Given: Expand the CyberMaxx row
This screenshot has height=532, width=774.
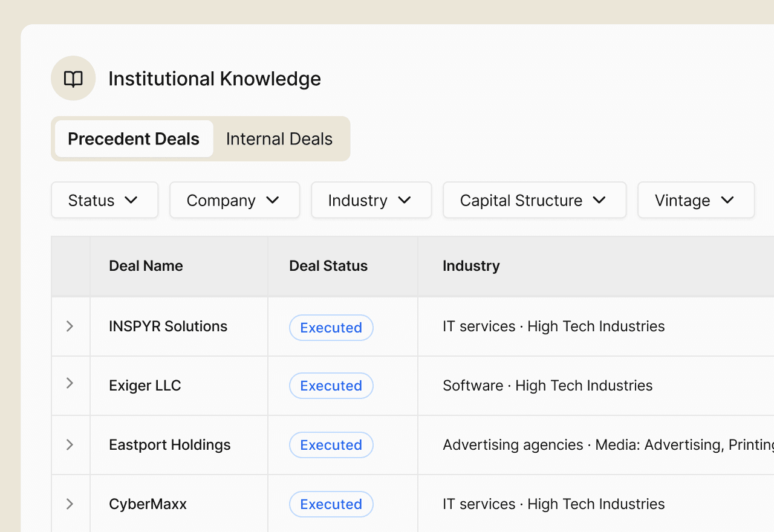Looking at the screenshot, I should 70,504.
